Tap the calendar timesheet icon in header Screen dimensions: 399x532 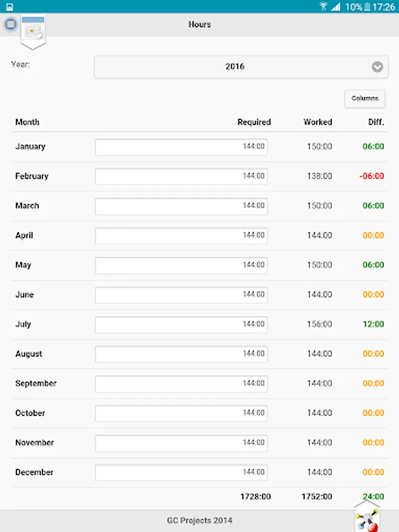coord(33,30)
